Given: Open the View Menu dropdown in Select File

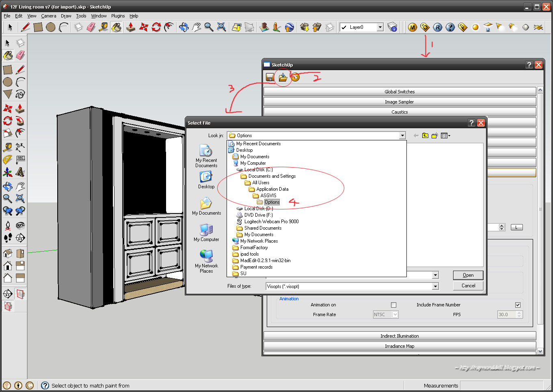Looking at the screenshot, I should 445,136.
